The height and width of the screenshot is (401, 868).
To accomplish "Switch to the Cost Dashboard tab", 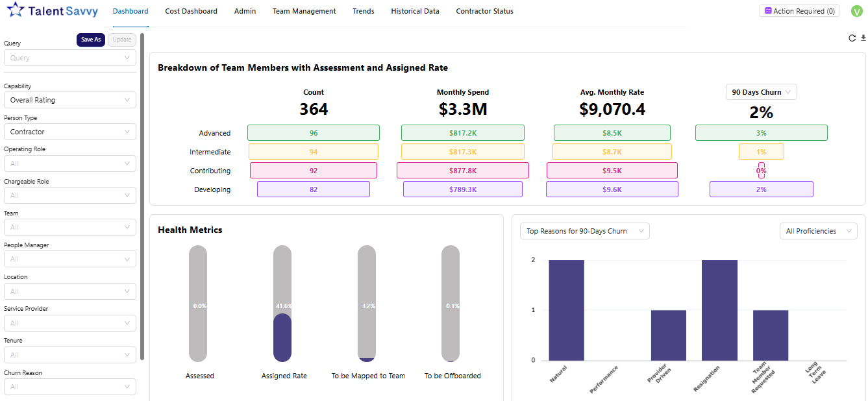I will click(x=191, y=11).
